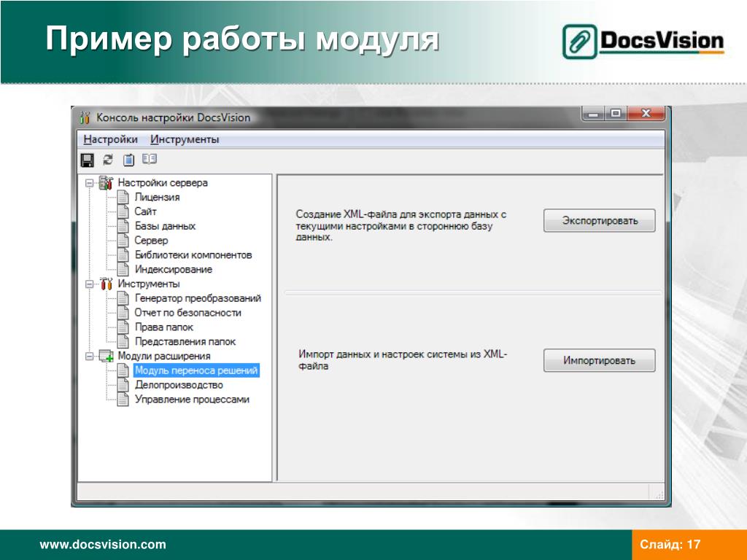Open the Инструменты menu in menu bar
Viewport: 747px width, 560px height.
185,139
